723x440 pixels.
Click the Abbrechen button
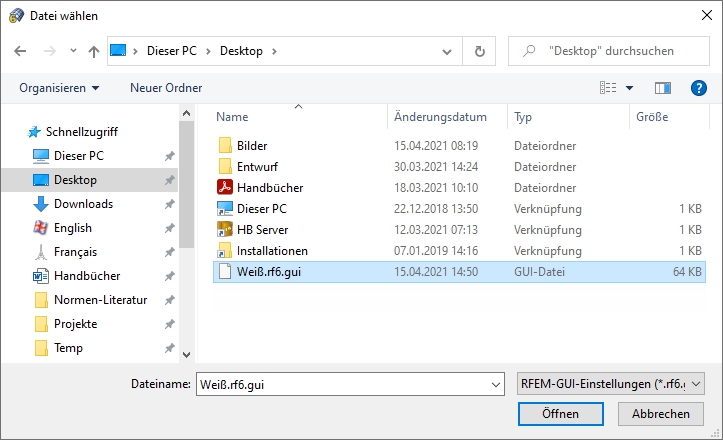(x=661, y=414)
